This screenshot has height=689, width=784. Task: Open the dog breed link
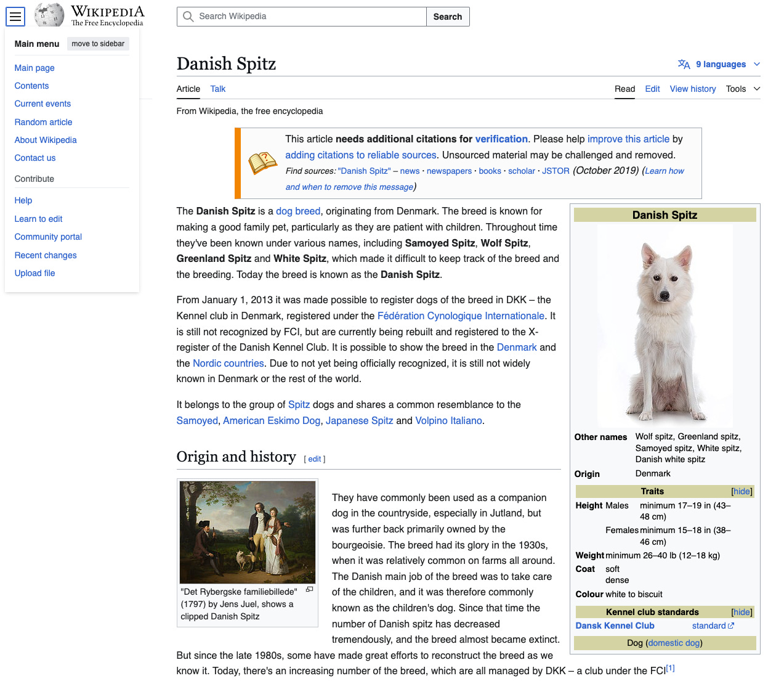(x=298, y=211)
